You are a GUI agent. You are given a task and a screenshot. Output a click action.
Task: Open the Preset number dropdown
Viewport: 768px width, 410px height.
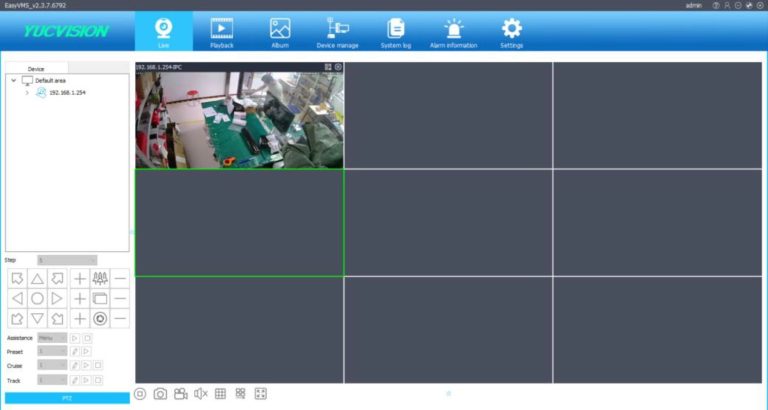tap(52, 352)
